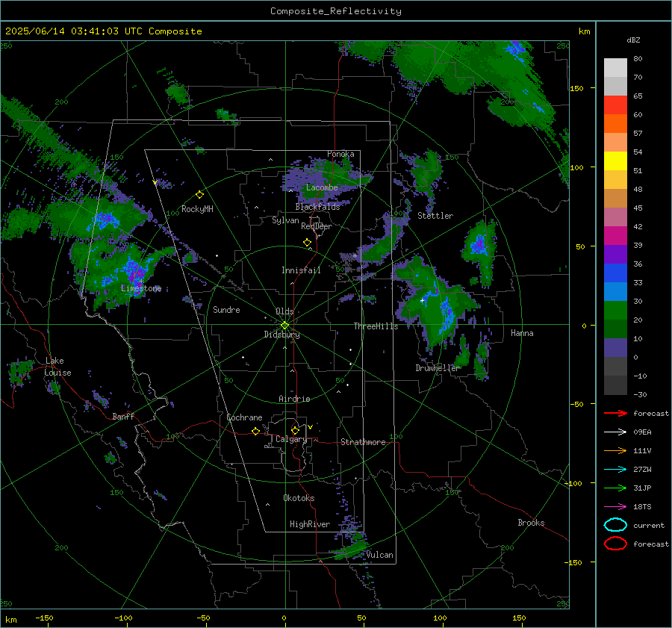Screen dimensions: 672x628
Task: Click the Lacombe city label
Action: pyautogui.click(x=322, y=187)
